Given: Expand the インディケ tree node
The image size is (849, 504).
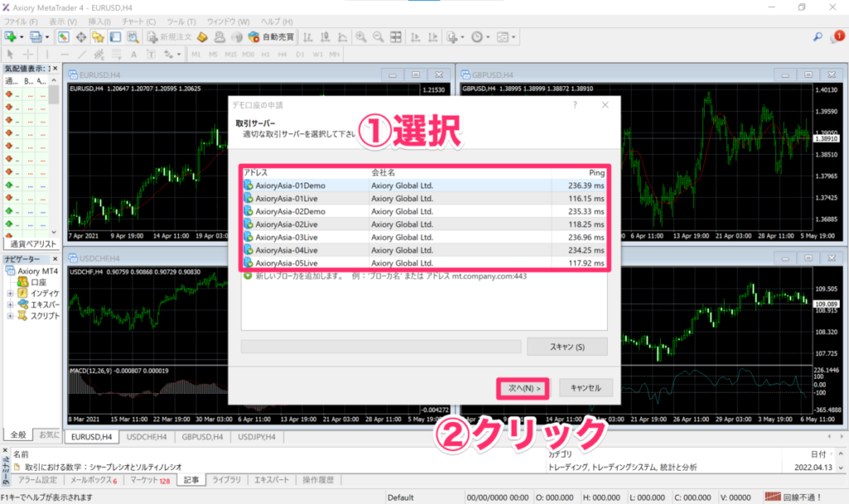Looking at the screenshot, I should (10, 293).
